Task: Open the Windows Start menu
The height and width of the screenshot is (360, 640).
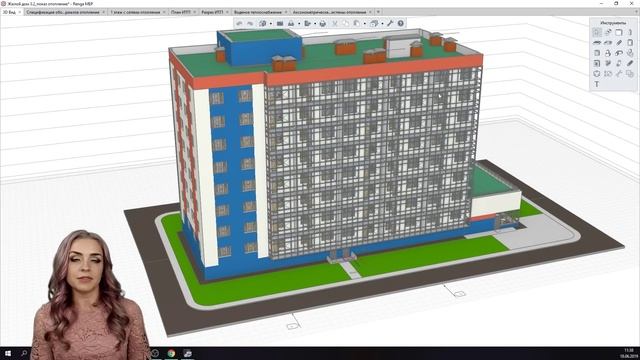Action: (x=8, y=353)
